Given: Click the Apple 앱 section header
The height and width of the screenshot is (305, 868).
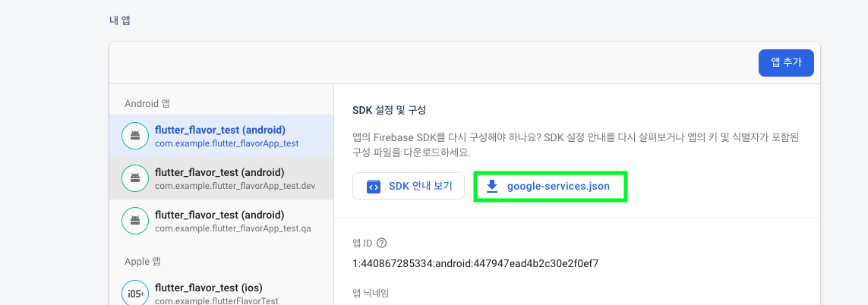Looking at the screenshot, I should (x=143, y=261).
